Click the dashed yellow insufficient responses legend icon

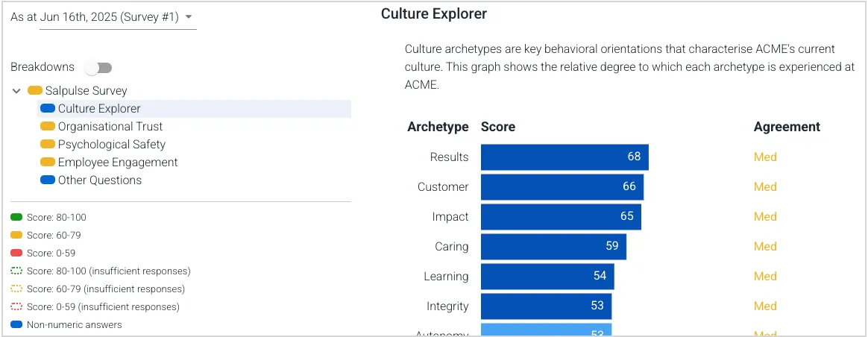[x=16, y=289]
